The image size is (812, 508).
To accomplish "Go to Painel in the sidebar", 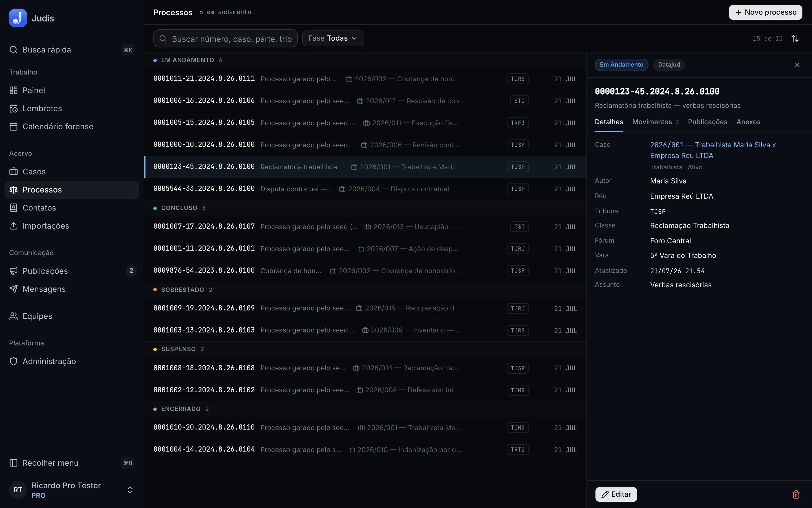I will click(x=72, y=90).
